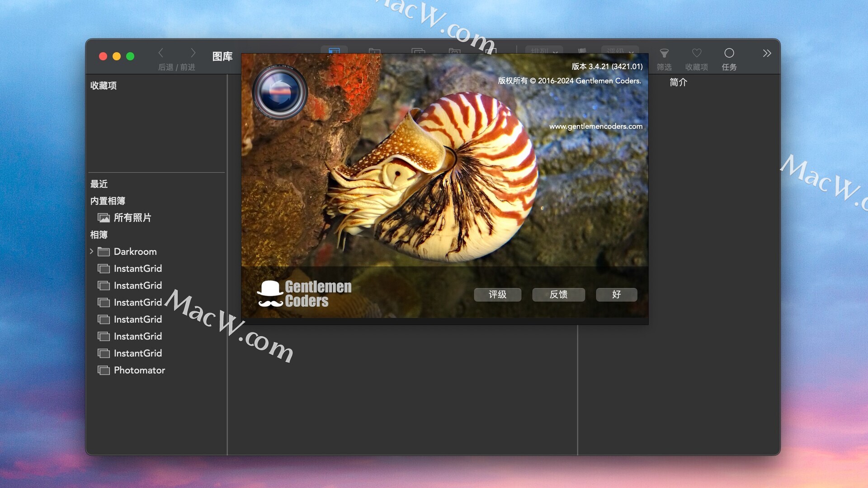
Task: Click the forward navigation arrow
Action: pos(193,53)
